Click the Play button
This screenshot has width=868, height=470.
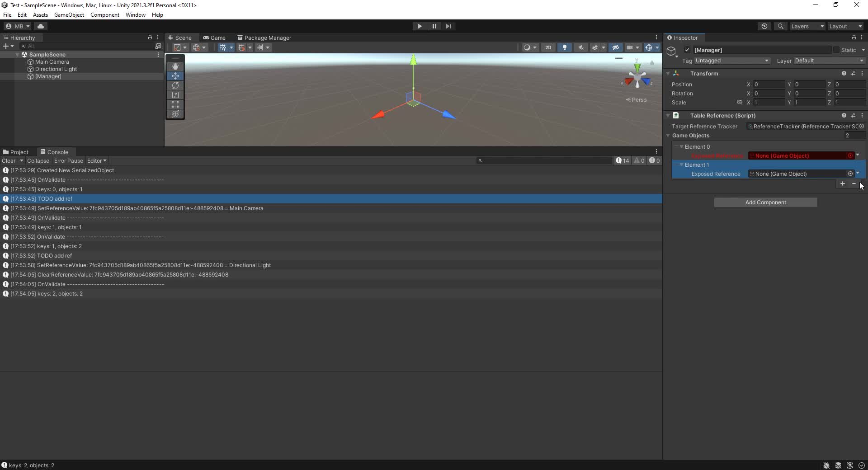coord(420,26)
